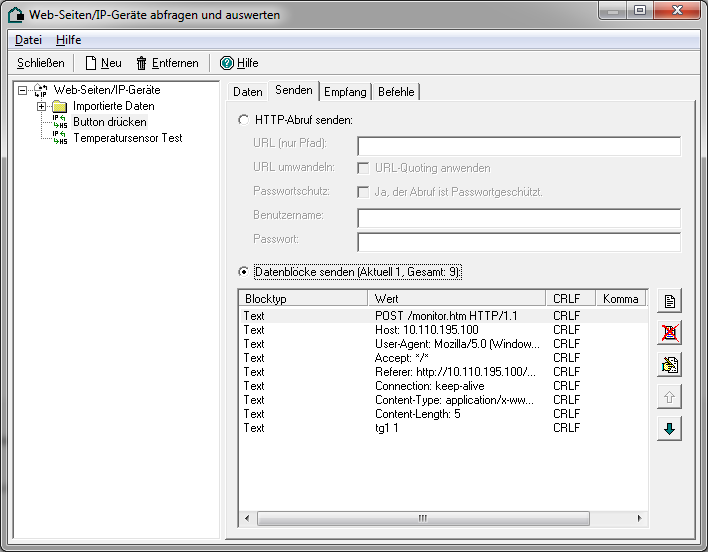Click the Neu page icon in toolbar
This screenshot has width=708, height=552.
pyautogui.click(x=91, y=63)
